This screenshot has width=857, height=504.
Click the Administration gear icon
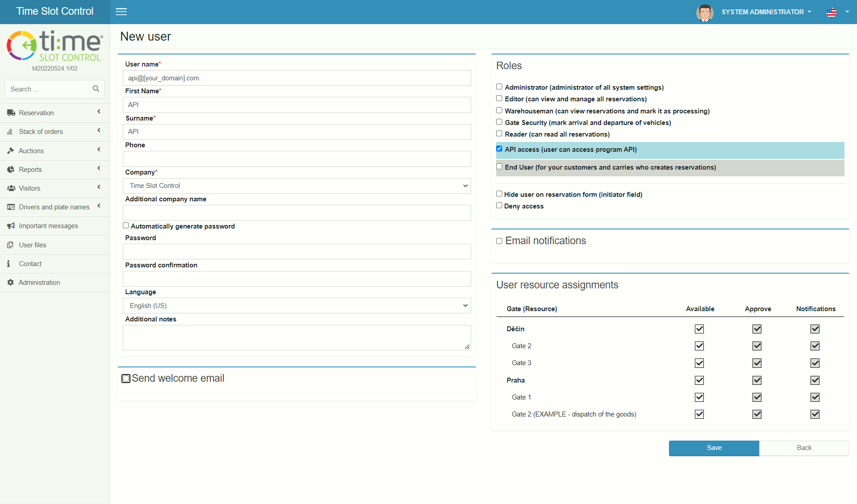11,283
